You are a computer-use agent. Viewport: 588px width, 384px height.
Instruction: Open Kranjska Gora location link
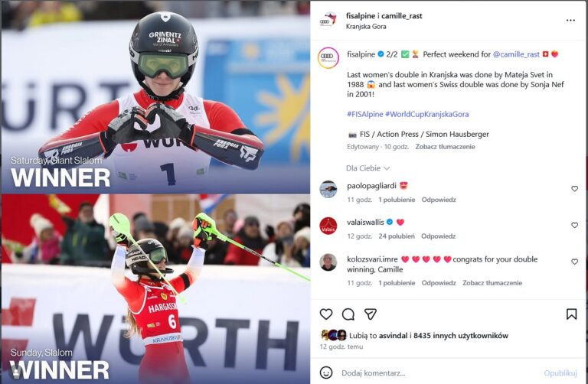point(366,26)
